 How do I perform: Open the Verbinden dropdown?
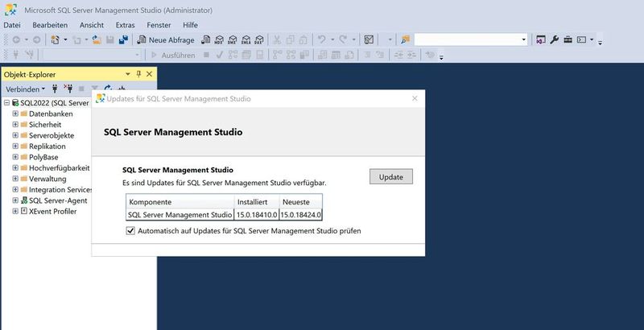(x=25, y=89)
